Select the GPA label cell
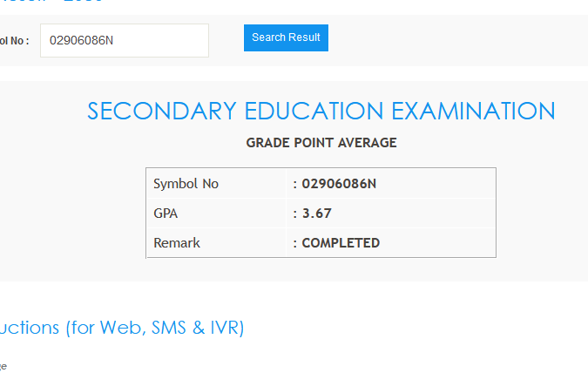588x373 pixels. [x=166, y=214]
